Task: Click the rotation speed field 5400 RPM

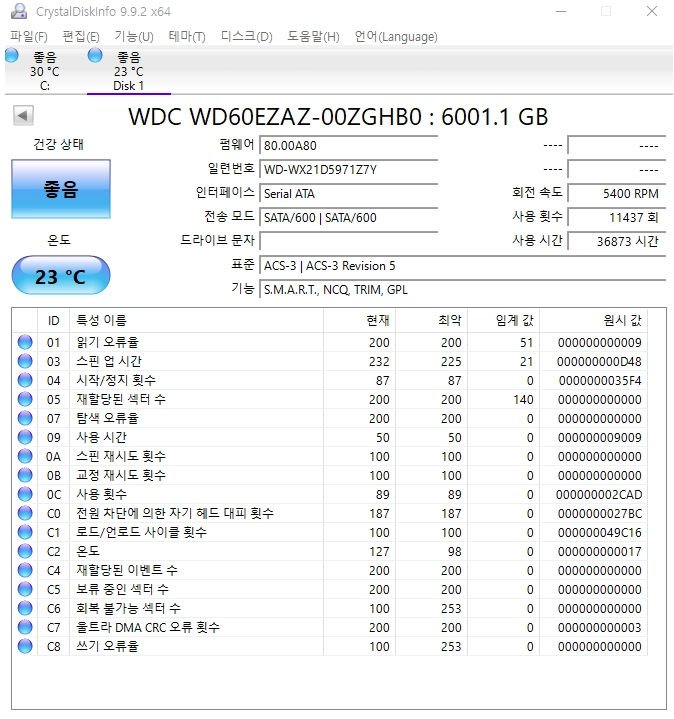Action: click(617, 194)
